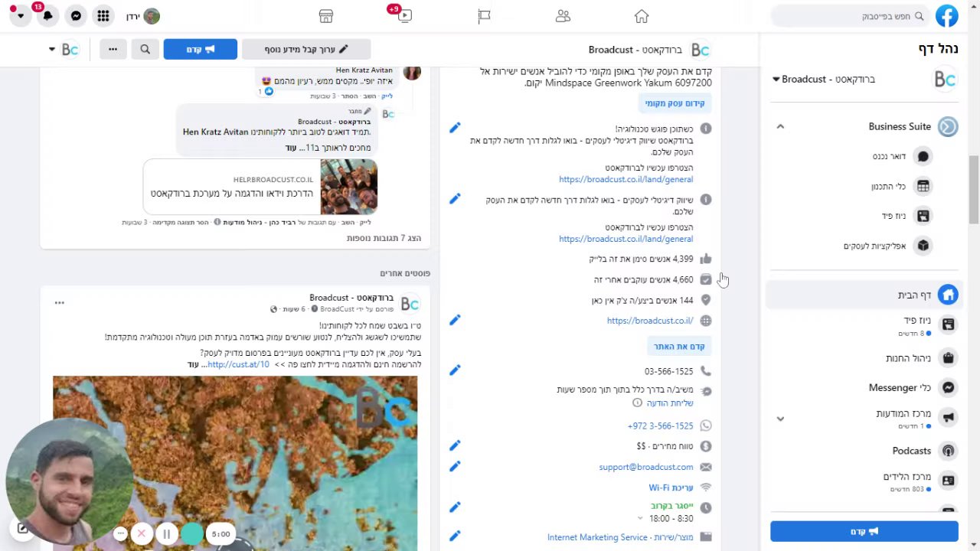This screenshot has width=980, height=551.
Task: Open the Watch video icon with +9 badge
Action: tap(405, 16)
